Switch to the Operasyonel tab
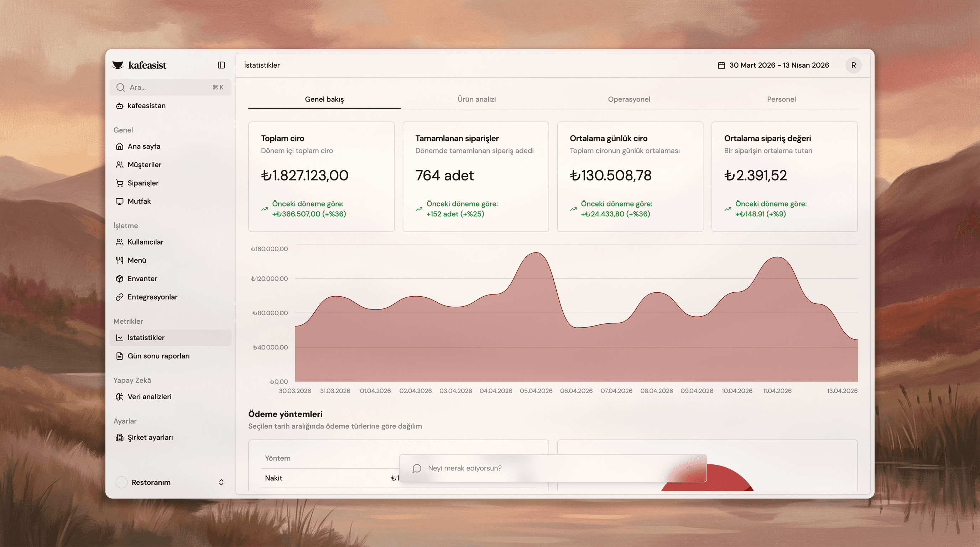The image size is (980, 547). tap(629, 99)
